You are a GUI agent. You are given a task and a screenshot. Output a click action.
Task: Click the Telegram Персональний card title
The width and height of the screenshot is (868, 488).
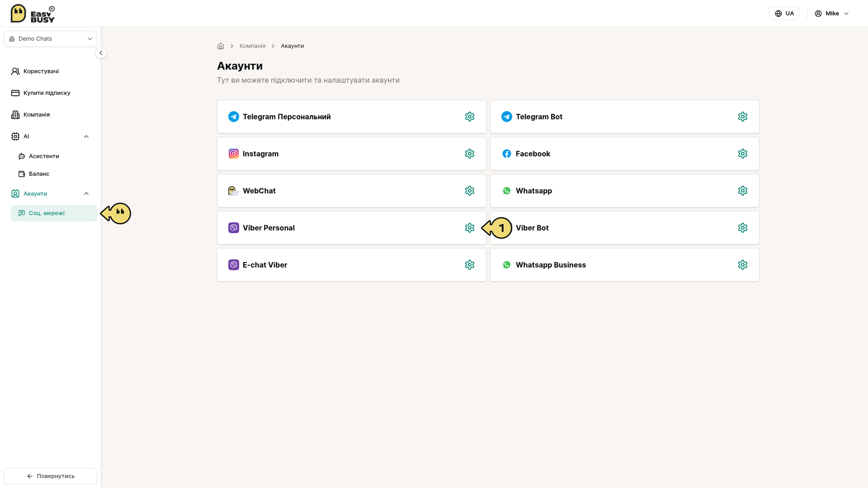coord(287,117)
